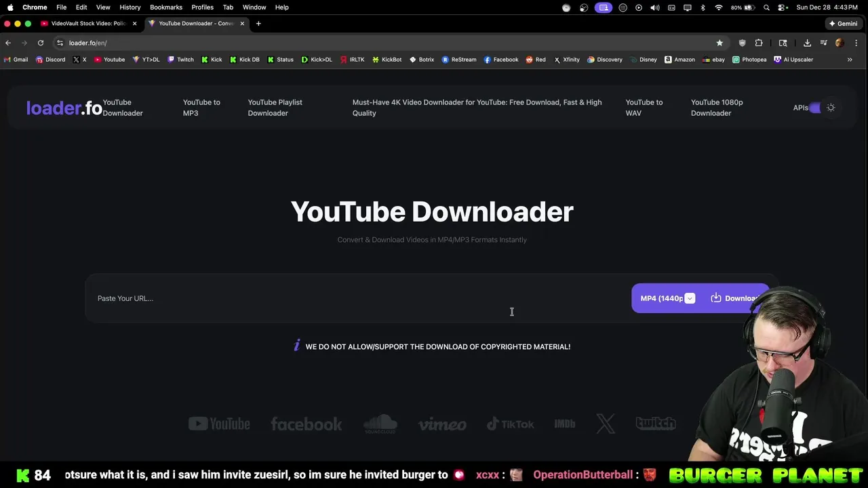The height and width of the screenshot is (488, 868).
Task: Open the X bookmark
Action: [79, 60]
